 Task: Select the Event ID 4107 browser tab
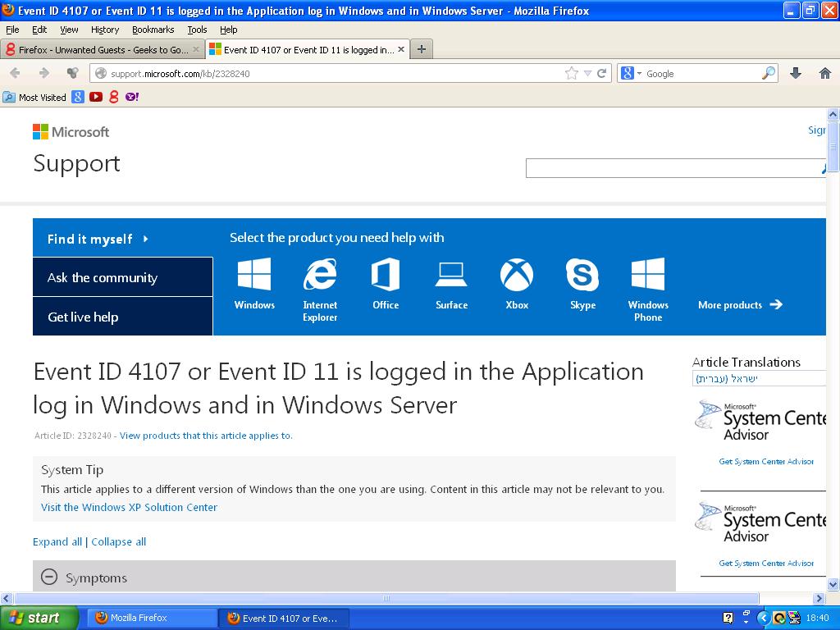(x=307, y=49)
